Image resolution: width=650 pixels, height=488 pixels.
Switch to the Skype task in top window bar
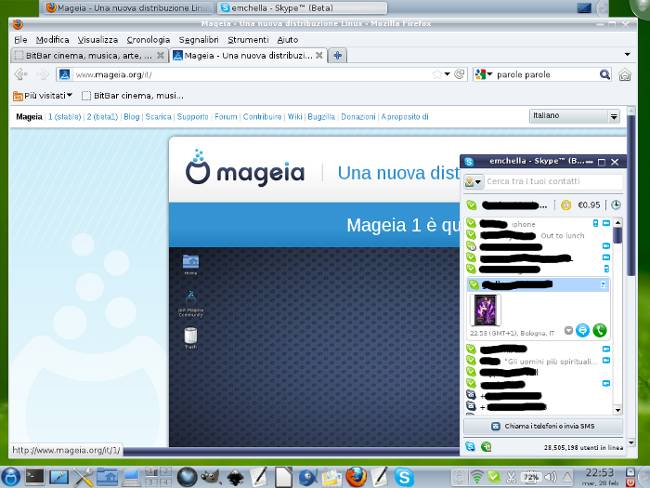click(302, 8)
